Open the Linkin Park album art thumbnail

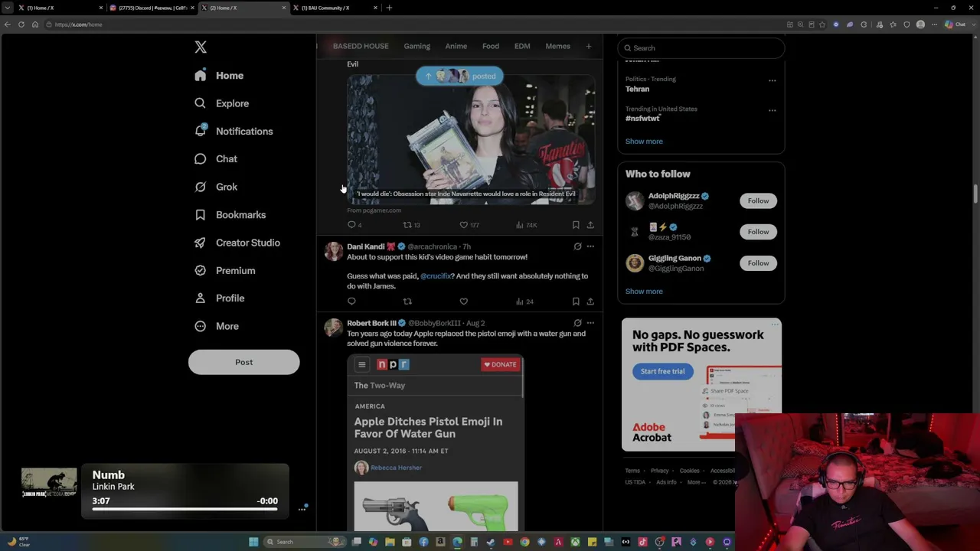49,483
